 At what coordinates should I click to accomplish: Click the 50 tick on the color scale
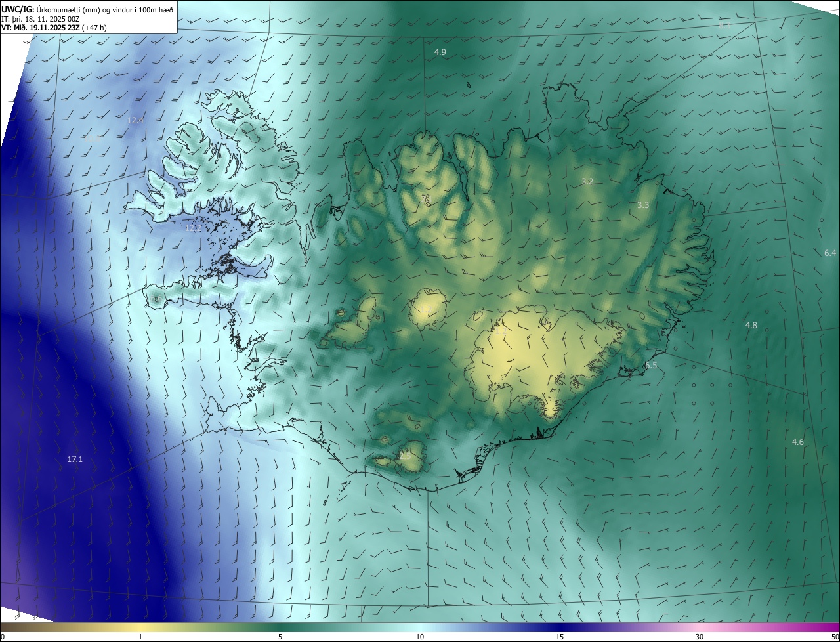[x=835, y=637]
